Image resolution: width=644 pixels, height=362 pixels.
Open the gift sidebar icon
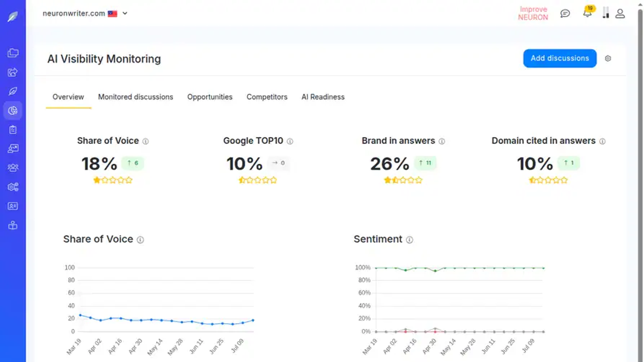click(13, 225)
